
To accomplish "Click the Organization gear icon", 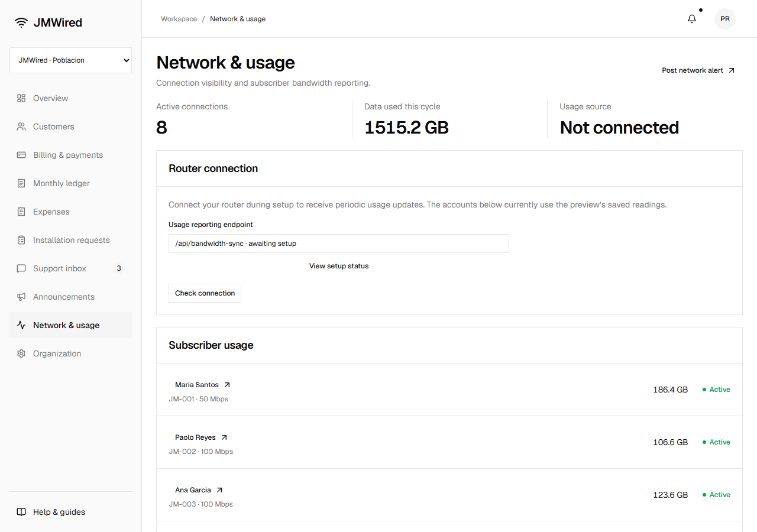I will (21, 353).
